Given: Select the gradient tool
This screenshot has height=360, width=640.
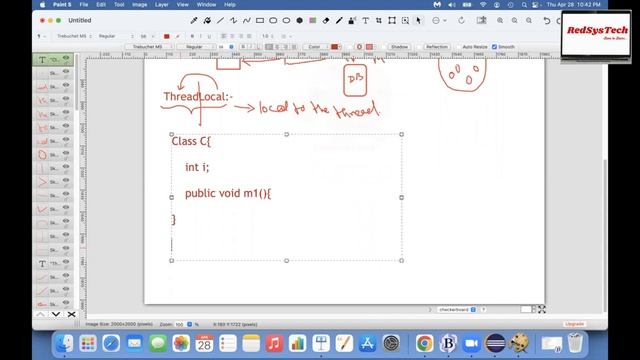Looking at the screenshot, I should pos(313,20).
